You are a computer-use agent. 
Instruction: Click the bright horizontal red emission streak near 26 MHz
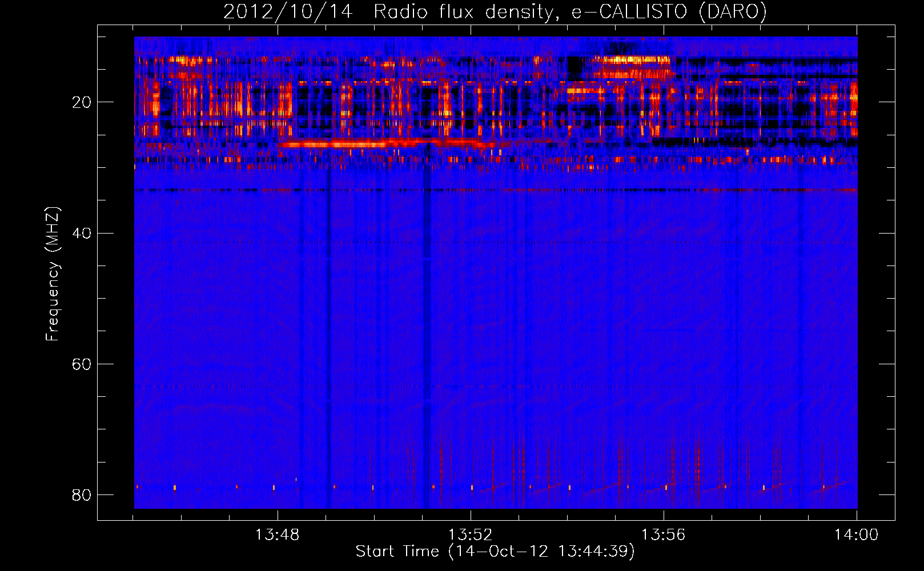[387, 143]
